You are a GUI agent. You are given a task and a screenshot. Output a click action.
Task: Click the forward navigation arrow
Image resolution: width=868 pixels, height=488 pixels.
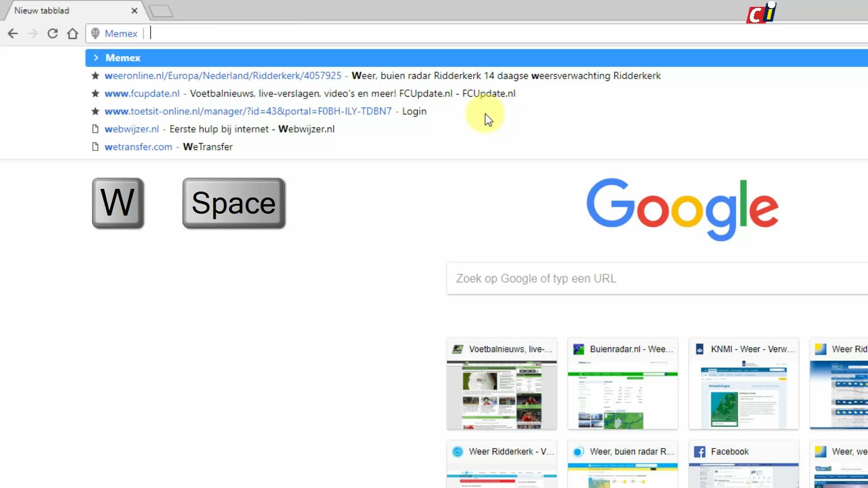click(x=33, y=33)
